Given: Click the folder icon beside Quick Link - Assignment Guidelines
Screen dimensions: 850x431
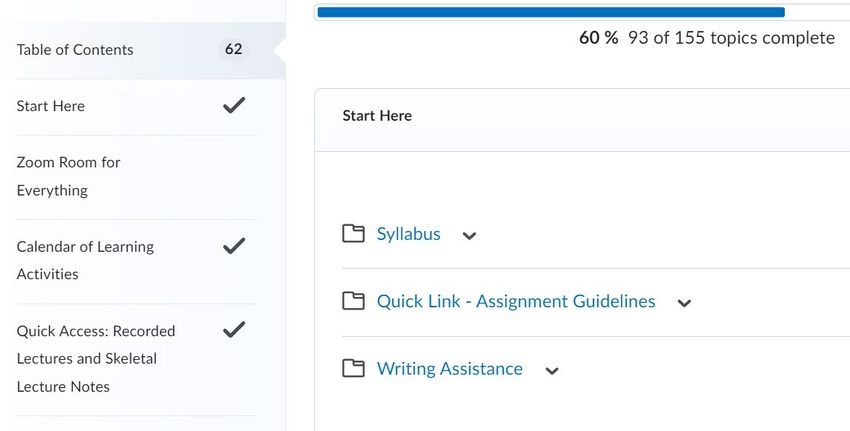Looking at the screenshot, I should point(353,301).
